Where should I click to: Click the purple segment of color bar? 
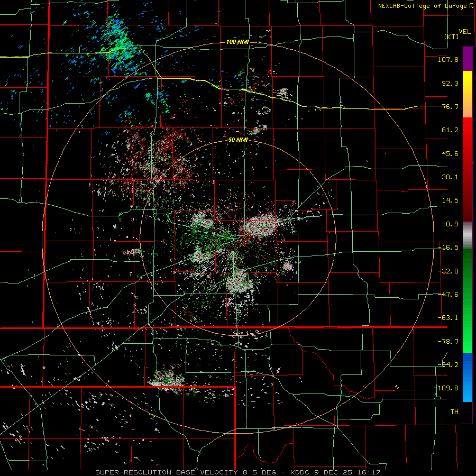pyautogui.click(x=467, y=59)
